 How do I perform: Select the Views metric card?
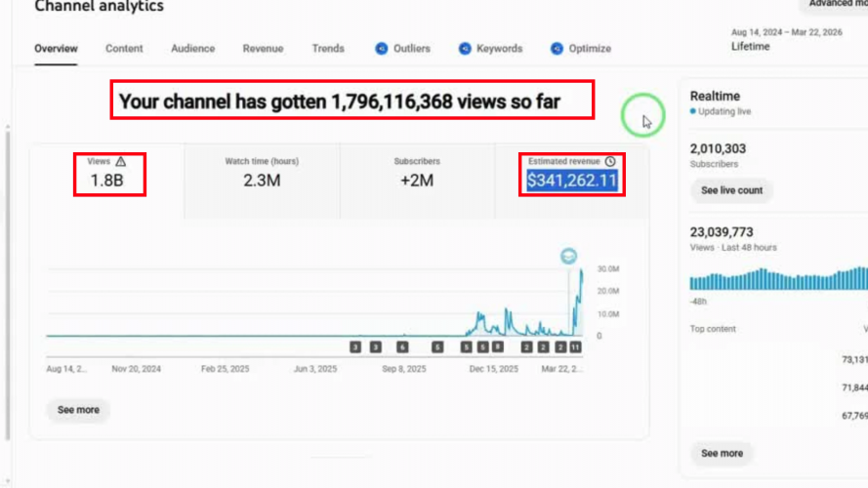point(109,172)
